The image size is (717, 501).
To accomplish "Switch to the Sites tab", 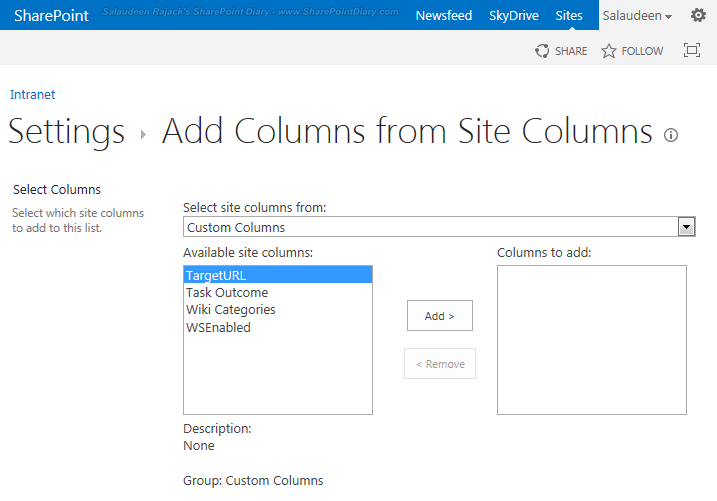I will click(569, 16).
